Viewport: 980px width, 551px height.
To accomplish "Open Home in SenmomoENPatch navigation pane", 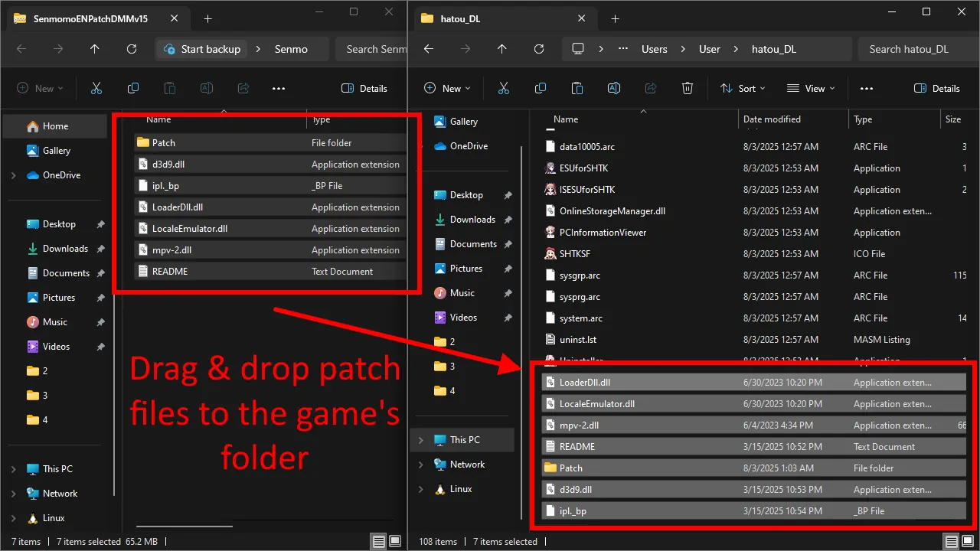I will pos(55,126).
